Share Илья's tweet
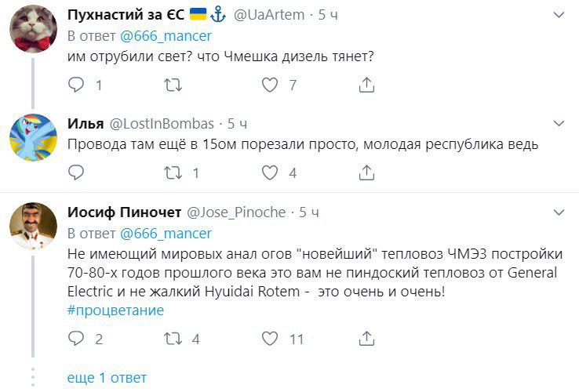579x392 pixels. (x=366, y=172)
